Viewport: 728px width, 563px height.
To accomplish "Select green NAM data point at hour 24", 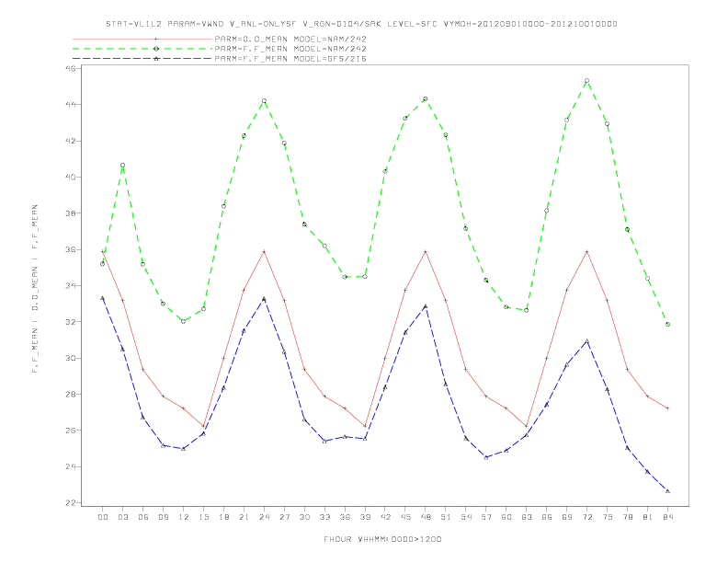I will [264, 101].
